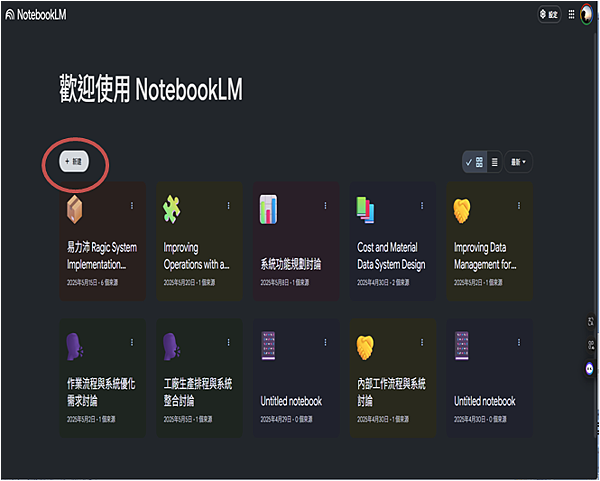Click the date text 2025年4月30日 · 2 個來源
600x481 pixels.
(x=383, y=282)
